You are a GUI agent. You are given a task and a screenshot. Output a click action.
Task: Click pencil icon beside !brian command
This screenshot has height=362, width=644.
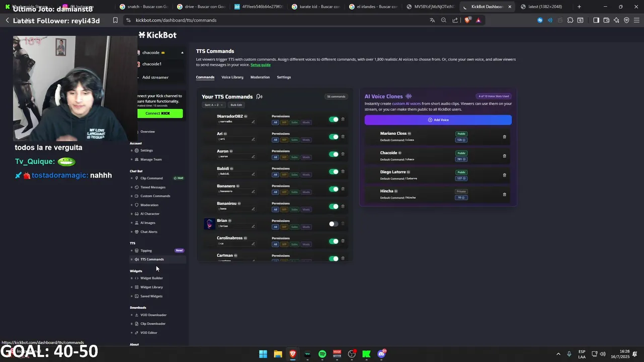pos(253,226)
